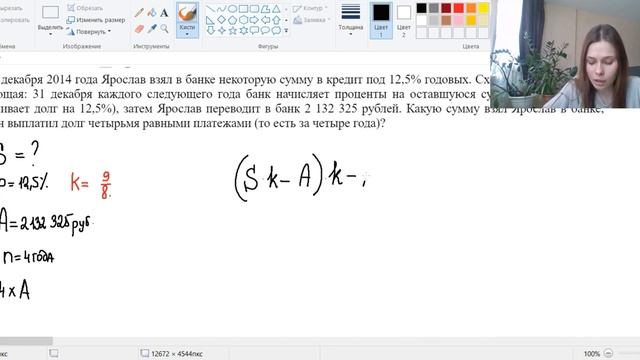Zoom out with the minus button
Viewport: 640px width, 360px height.
608,353
